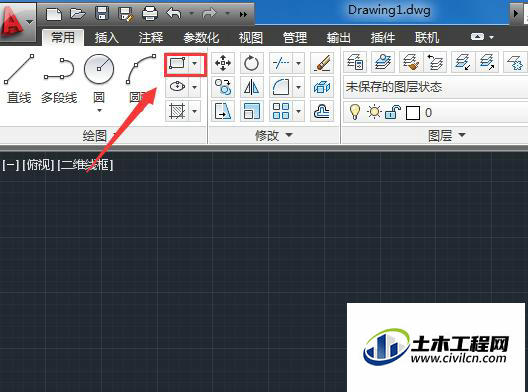
Task: Open the 管理 ribbon tab
Action: (x=295, y=38)
